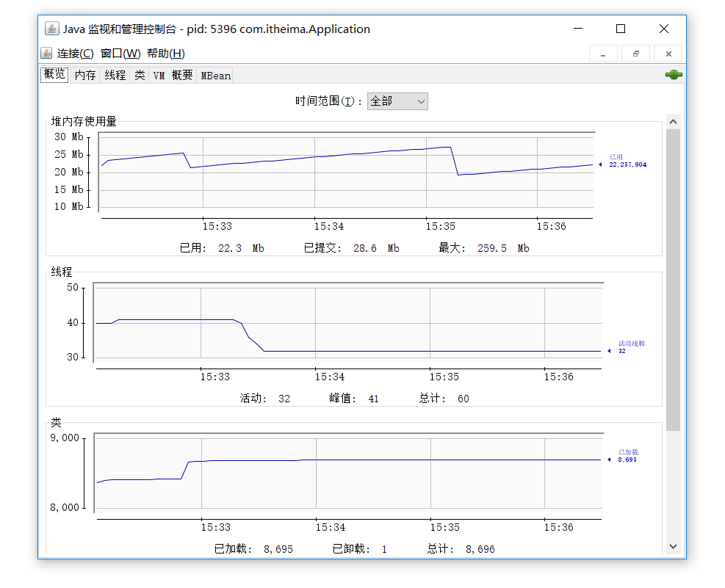Switch to the 线程 tab

(114, 74)
